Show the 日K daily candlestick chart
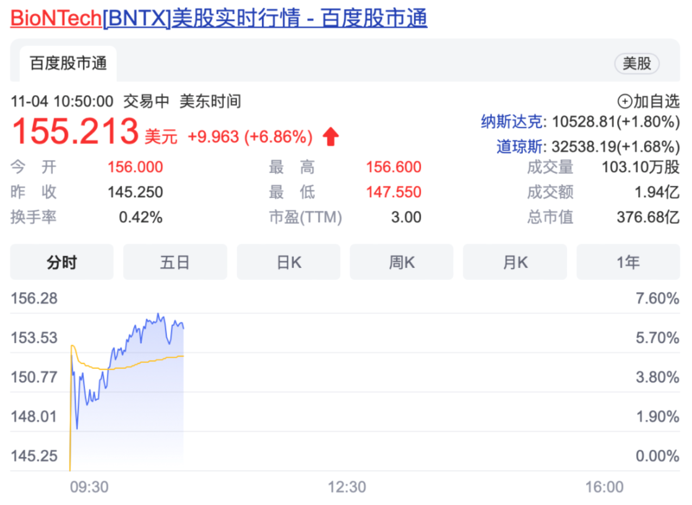Screen dimensions: 692x505 pos(288,262)
